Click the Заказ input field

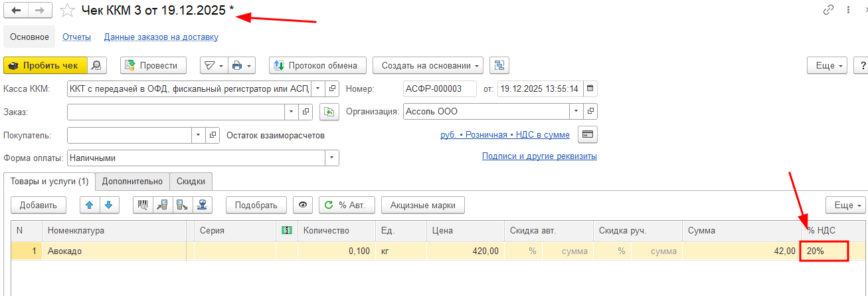(176, 112)
